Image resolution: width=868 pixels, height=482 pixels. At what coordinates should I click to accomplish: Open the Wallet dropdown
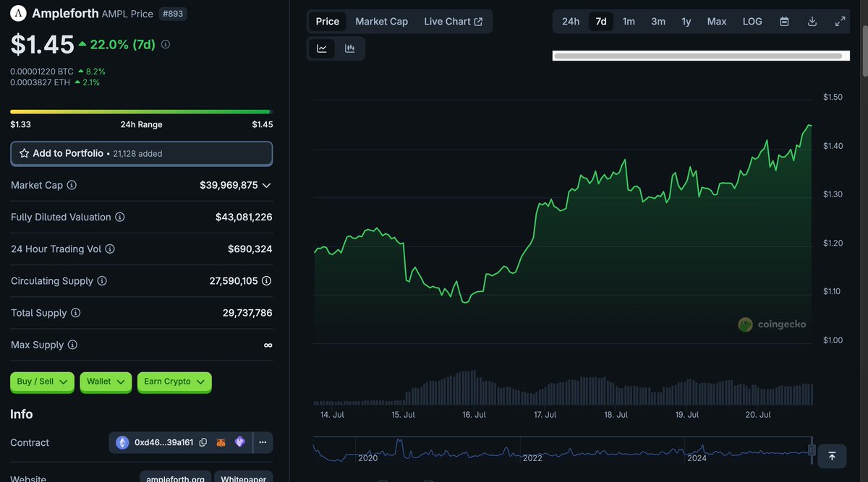[106, 382]
